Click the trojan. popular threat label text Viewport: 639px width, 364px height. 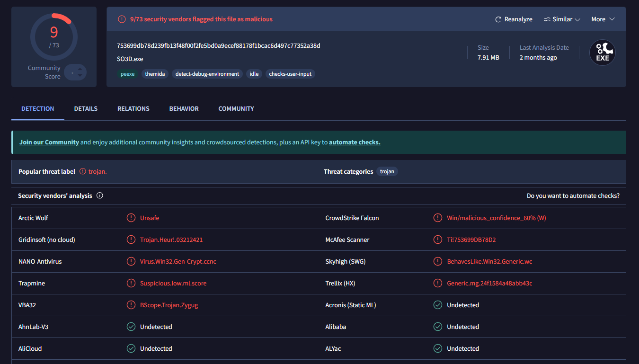pos(98,171)
